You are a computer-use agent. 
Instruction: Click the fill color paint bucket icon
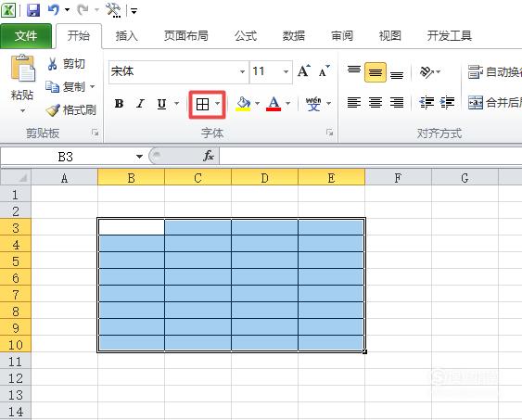pyautogui.click(x=243, y=104)
